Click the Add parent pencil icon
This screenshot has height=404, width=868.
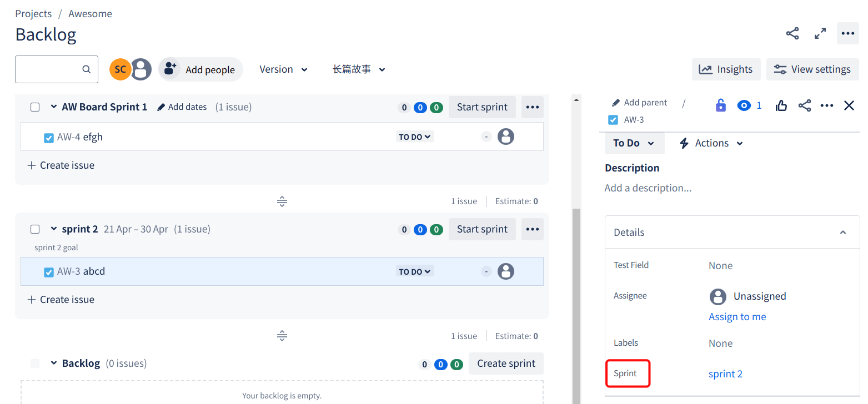pos(616,102)
